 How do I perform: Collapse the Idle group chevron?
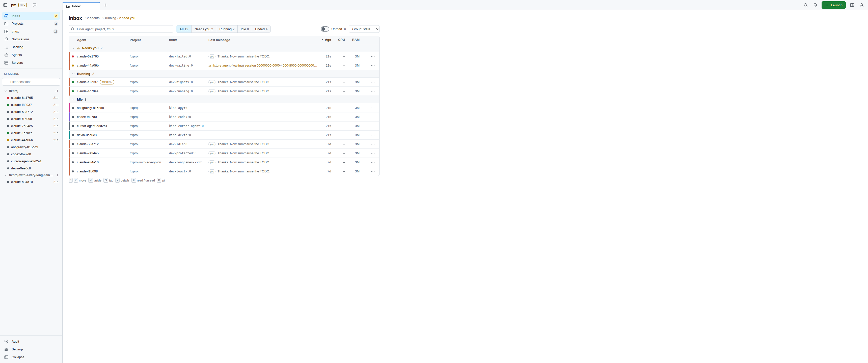pos(73,100)
